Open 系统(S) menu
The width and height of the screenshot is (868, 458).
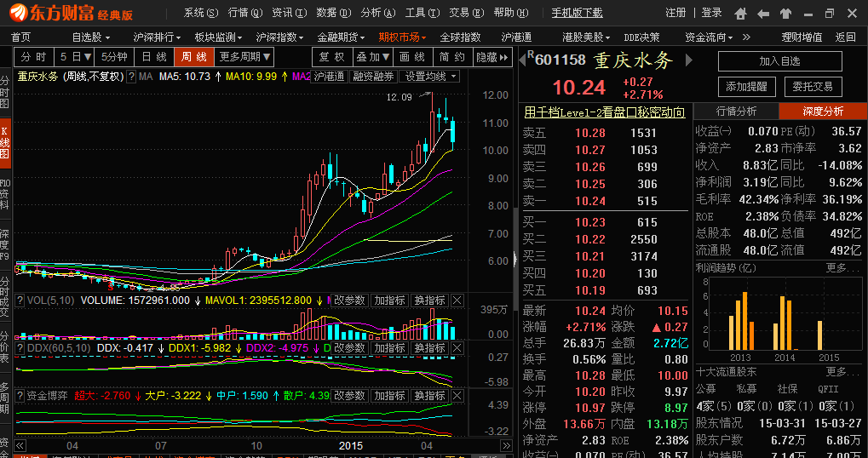201,13
